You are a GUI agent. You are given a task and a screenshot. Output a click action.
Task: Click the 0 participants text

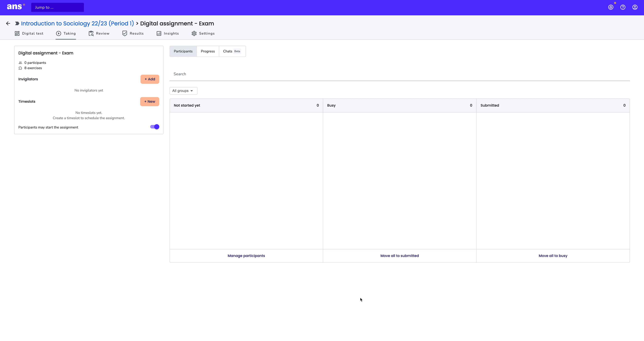pyautogui.click(x=35, y=63)
